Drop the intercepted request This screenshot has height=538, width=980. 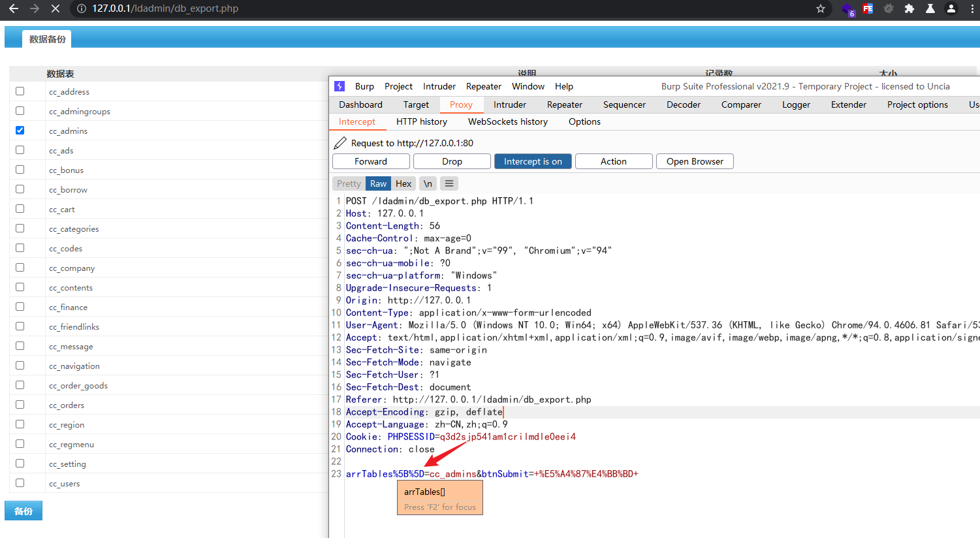click(x=452, y=161)
